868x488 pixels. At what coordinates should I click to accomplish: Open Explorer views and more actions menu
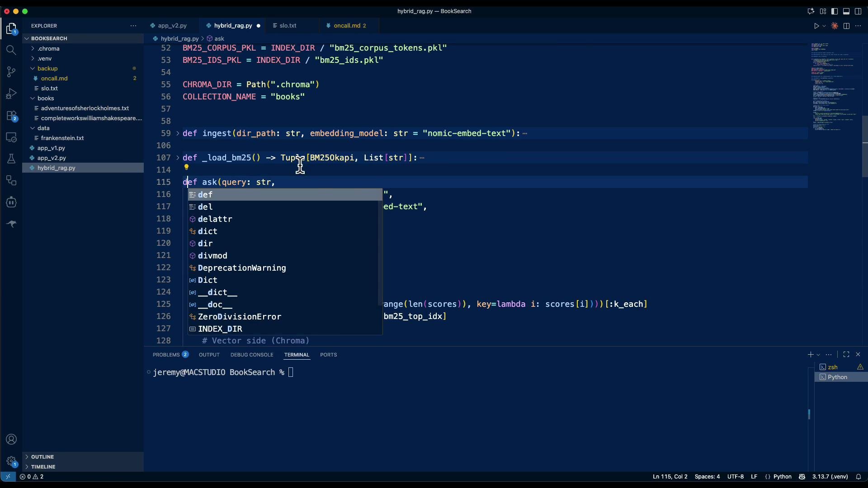(x=133, y=26)
